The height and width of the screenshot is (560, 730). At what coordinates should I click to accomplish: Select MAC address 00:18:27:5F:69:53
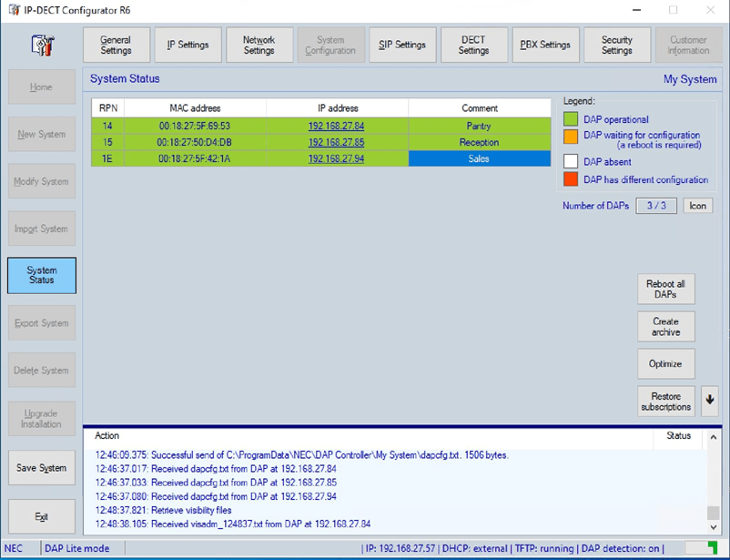point(195,126)
